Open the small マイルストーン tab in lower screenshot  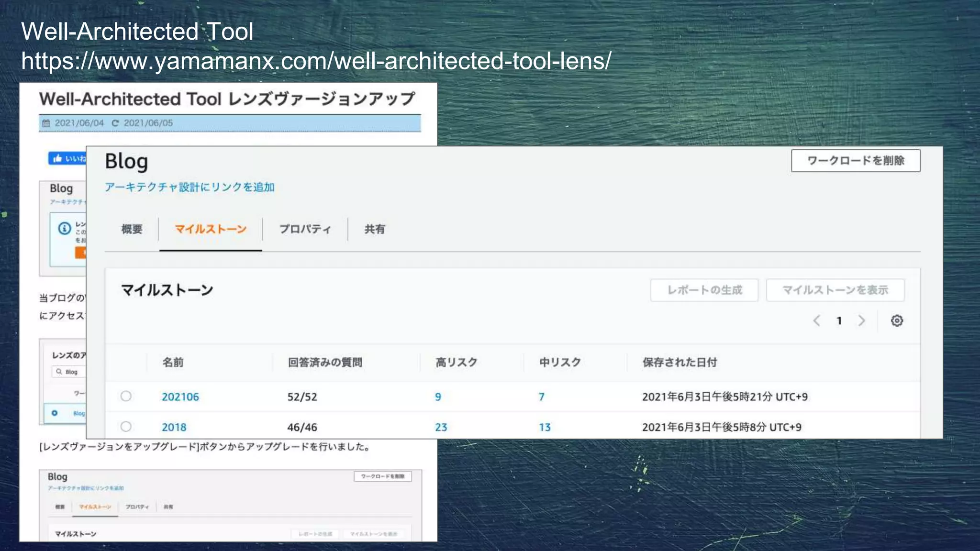(95, 507)
